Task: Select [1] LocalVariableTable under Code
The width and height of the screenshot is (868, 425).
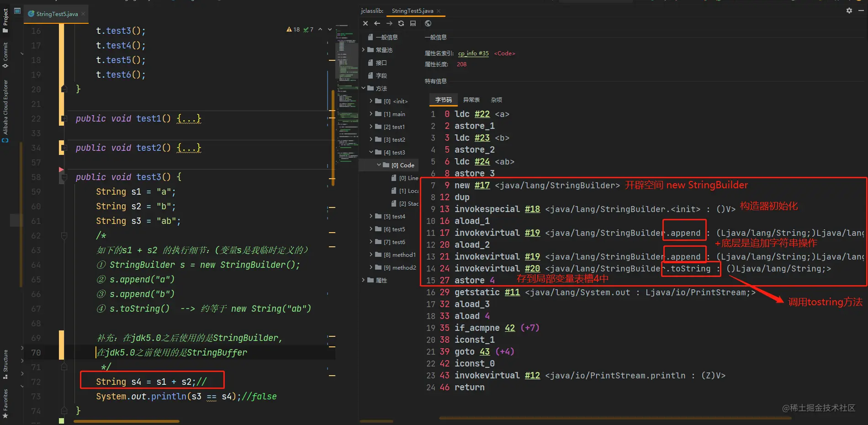Action: click(405, 191)
